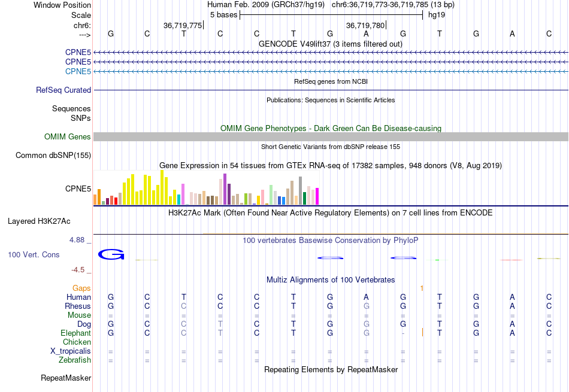This screenshot has height=392, width=569.
Task: Click Publications: Sequences in Scientific Articles title
Action: coord(331,100)
